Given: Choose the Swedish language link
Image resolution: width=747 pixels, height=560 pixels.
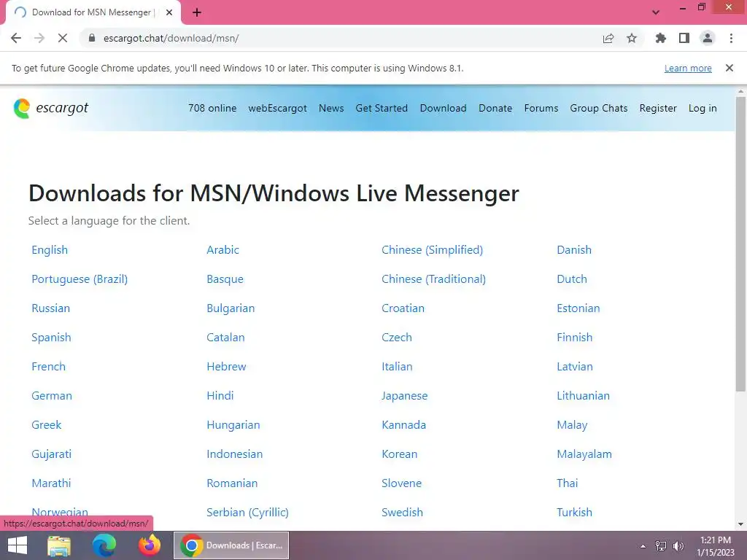Looking at the screenshot, I should 402,513.
